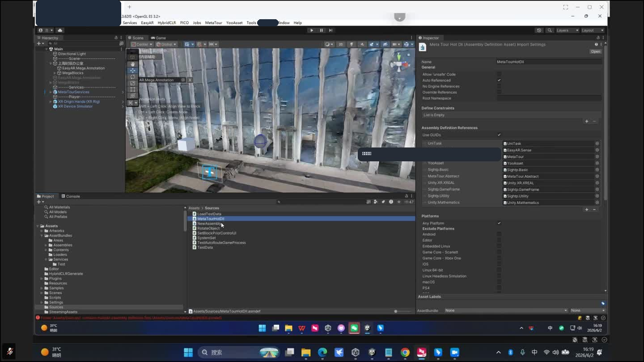
Task: Open the Tools menu
Action: [251, 23]
